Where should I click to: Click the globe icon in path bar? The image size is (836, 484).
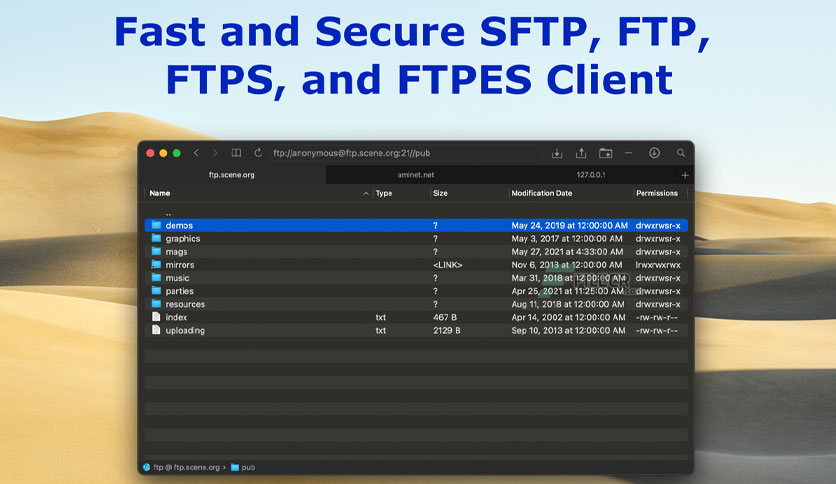pyautogui.click(x=147, y=467)
